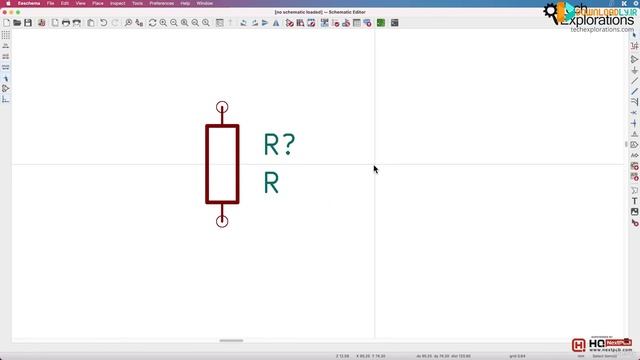Open the Edit menu
Viewport: 640px width, 360px height.
click(64, 3)
